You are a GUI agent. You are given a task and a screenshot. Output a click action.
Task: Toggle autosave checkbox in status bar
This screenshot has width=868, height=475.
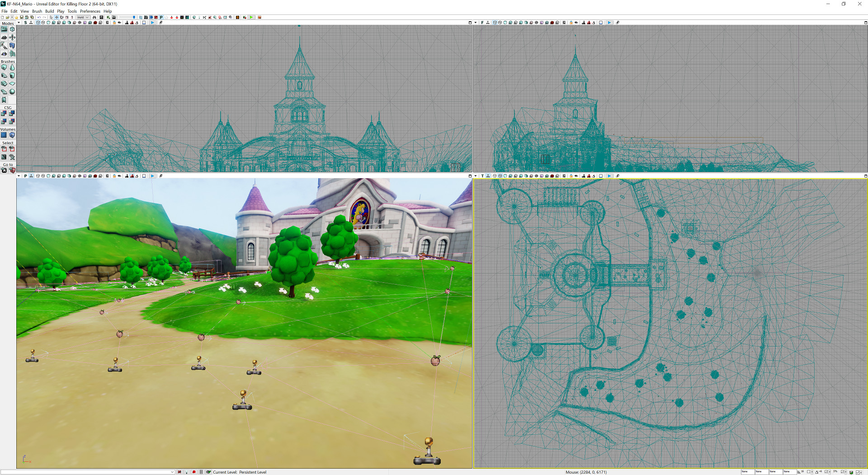[x=858, y=472]
